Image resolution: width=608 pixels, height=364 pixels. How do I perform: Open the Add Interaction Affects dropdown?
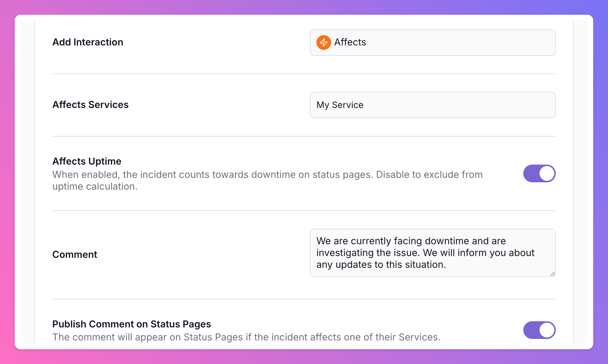coord(433,42)
